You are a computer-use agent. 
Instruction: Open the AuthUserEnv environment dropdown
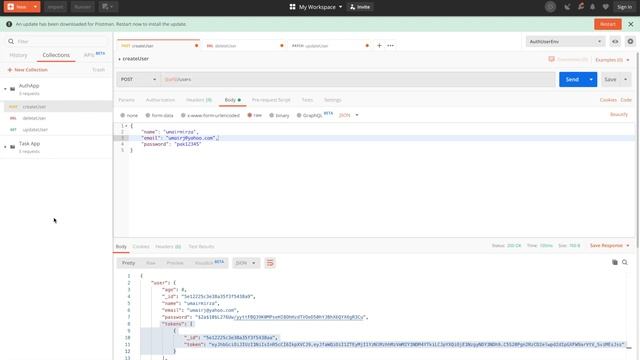tap(565, 41)
